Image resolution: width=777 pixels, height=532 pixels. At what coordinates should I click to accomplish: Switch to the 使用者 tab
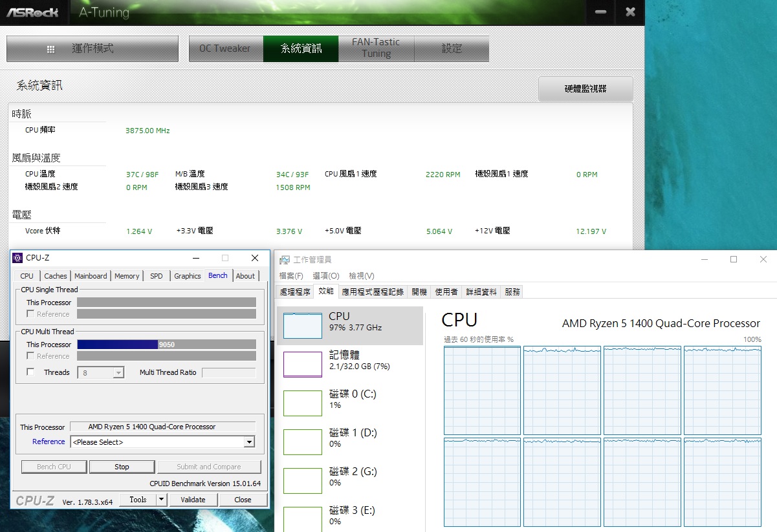(x=446, y=292)
